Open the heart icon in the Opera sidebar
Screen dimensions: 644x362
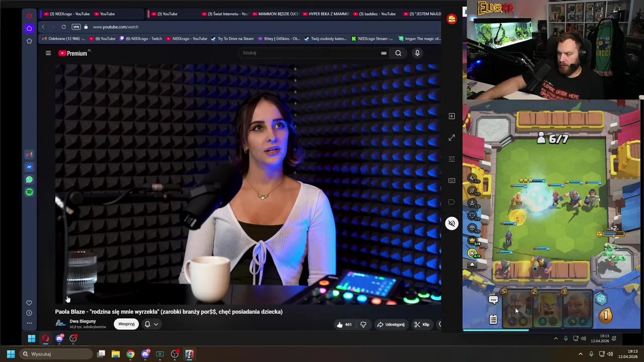[x=29, y=303]
